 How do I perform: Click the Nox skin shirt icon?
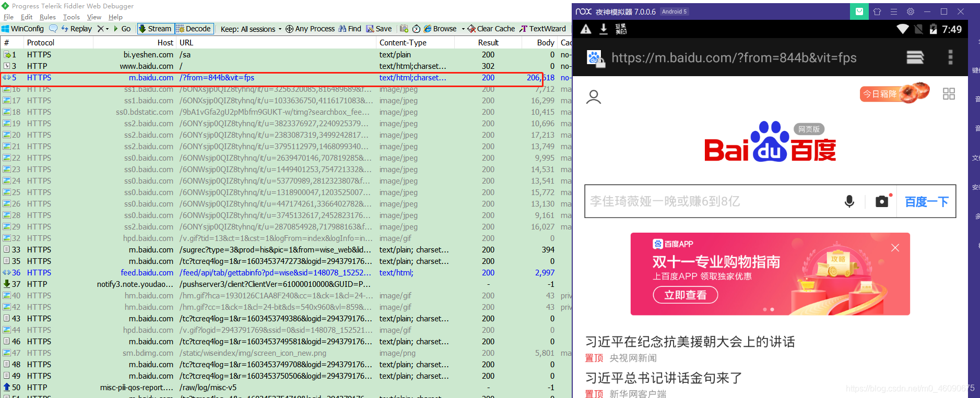877,11
